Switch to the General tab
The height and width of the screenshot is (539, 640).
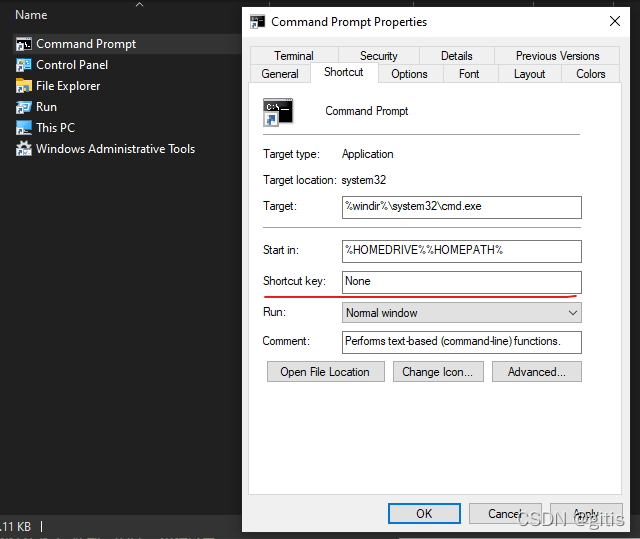280,74
